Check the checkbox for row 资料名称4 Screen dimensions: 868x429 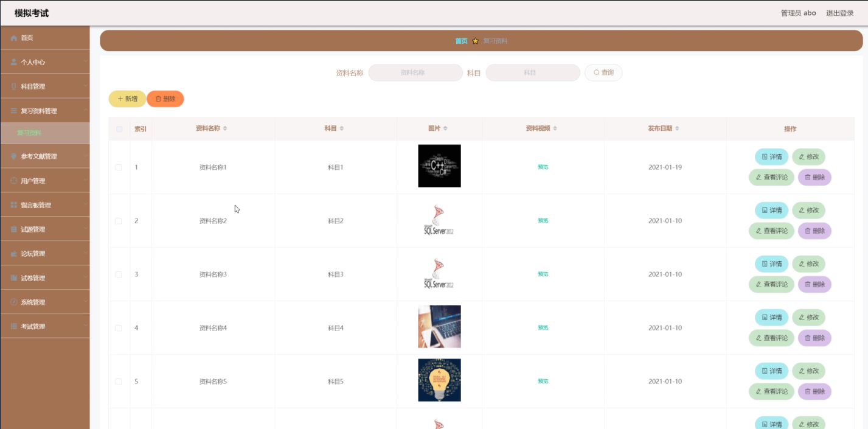pos(119,328)
